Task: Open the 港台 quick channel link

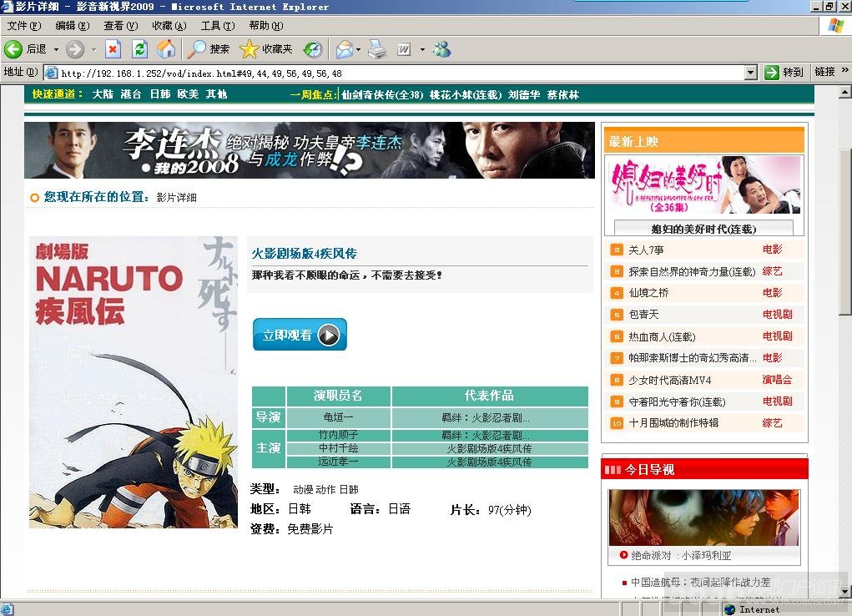Action: click(x=131, y=94)
